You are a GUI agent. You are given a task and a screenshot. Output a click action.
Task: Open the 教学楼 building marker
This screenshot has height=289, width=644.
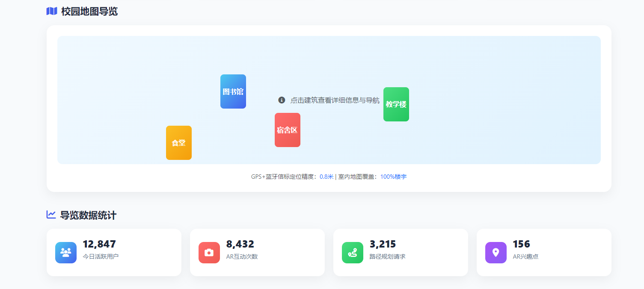point(396,104)
